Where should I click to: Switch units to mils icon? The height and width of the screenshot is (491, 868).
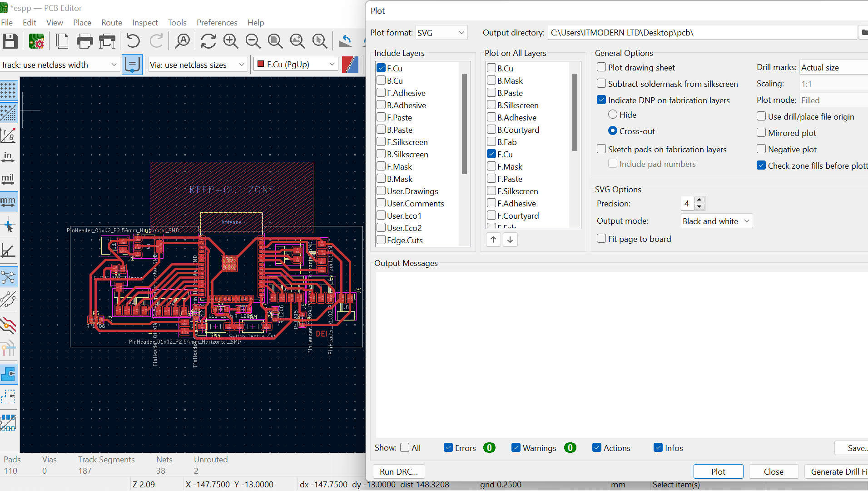[x=9, y=179]
